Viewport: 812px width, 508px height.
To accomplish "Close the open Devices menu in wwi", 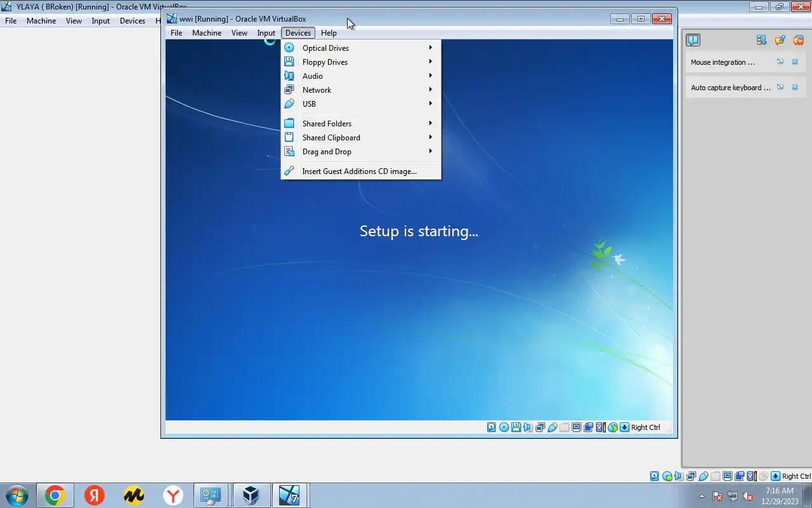I will 298,33.
